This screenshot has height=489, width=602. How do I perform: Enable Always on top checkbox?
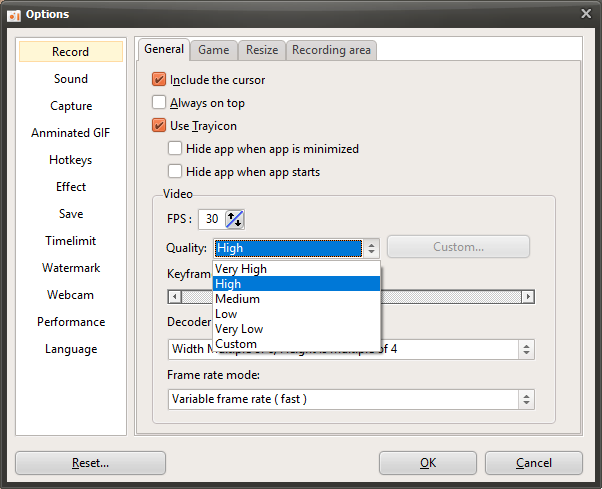(x=158, y=102)
